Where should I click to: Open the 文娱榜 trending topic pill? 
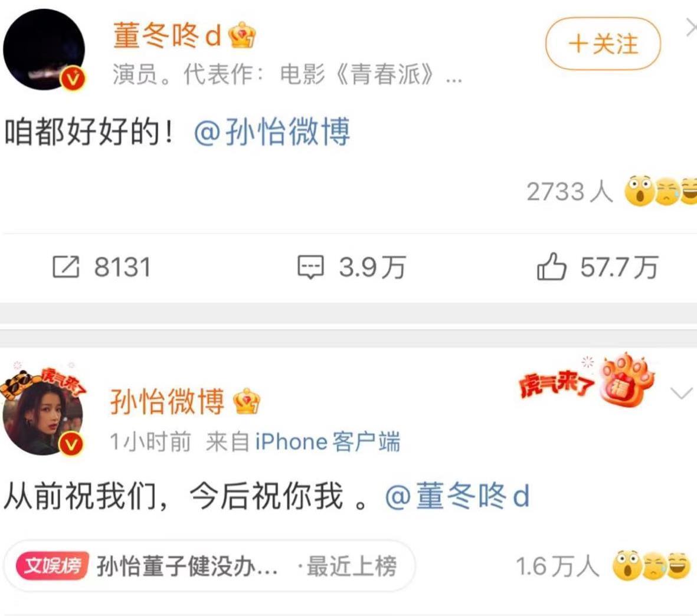pos(209,566)
